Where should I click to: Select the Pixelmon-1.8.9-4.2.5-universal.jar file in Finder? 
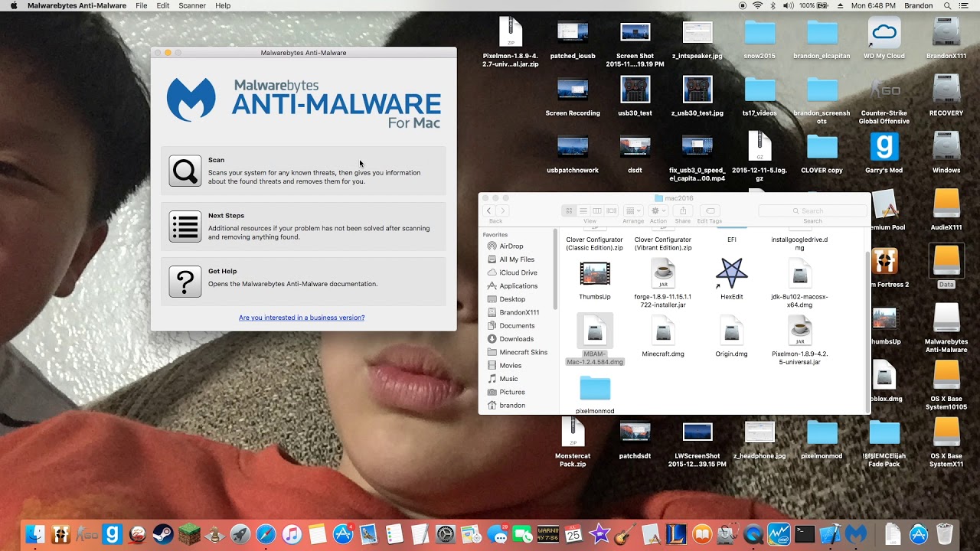click(799, 339)
